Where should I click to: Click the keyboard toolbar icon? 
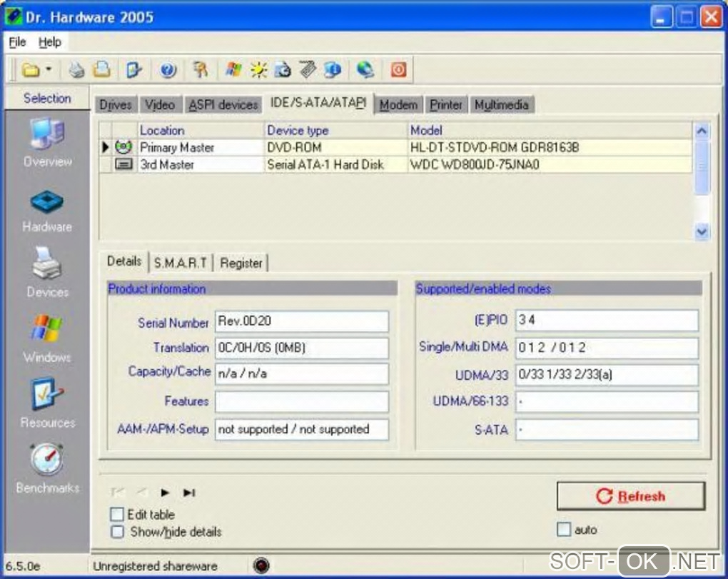(308, 70)
